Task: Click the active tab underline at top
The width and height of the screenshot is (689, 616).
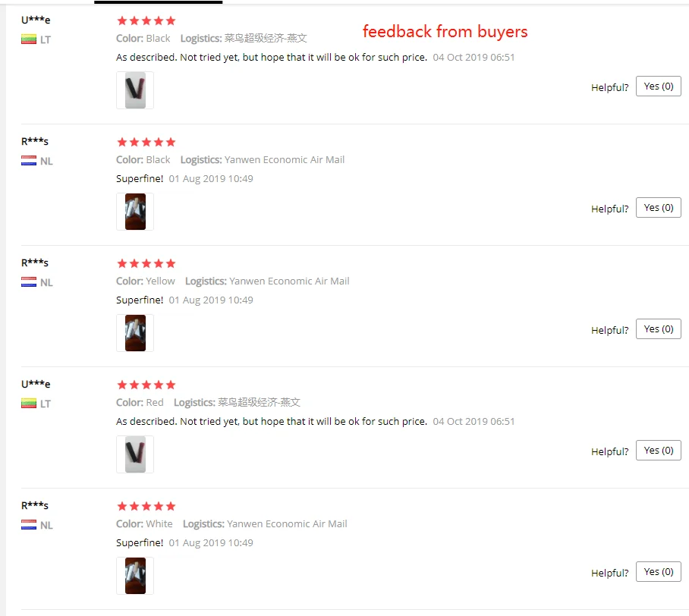Action: [158, 2]
